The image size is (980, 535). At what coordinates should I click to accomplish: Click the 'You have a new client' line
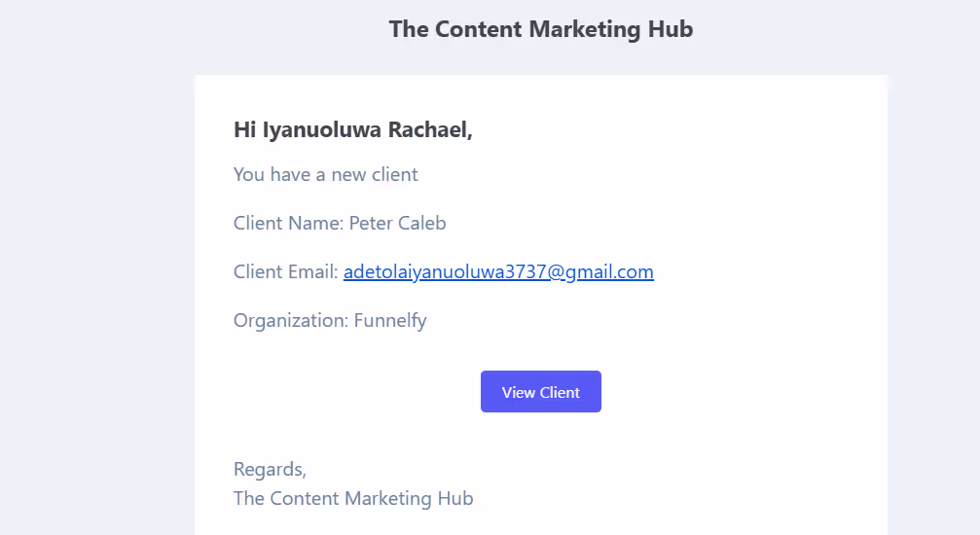coord(326,174)
